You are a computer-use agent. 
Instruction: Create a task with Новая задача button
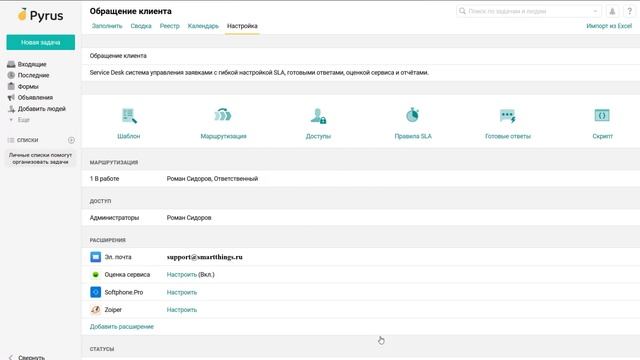[40, 42]
